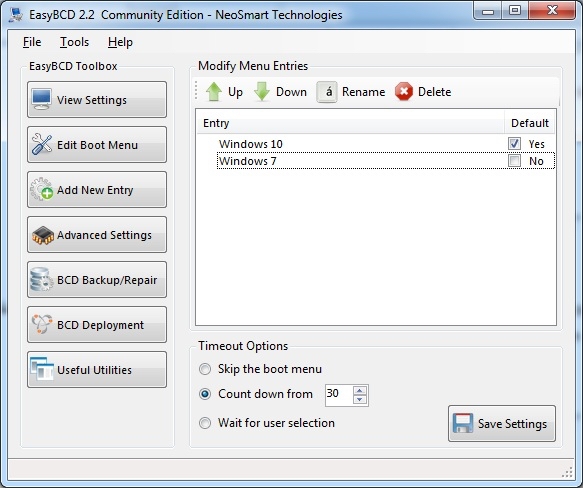Click the Entry column header
This screenshot has width=583, height=488.
coord(350,123)
